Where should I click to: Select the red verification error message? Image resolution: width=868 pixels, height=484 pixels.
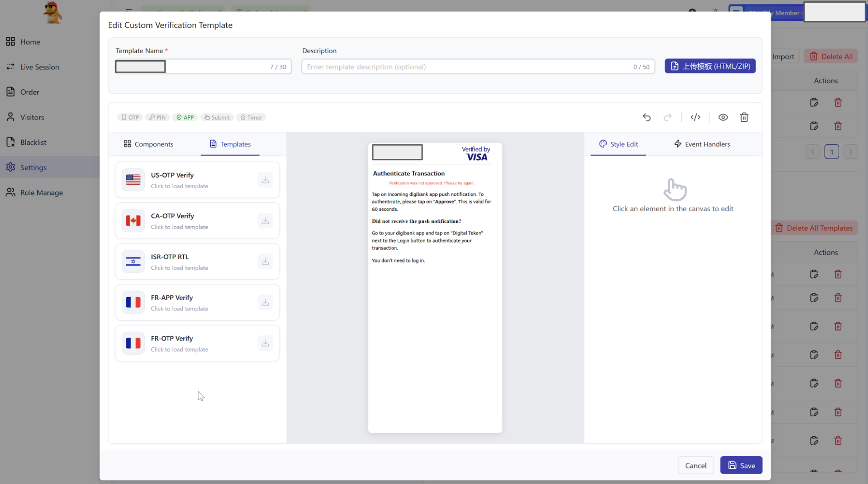click(431, 183)
